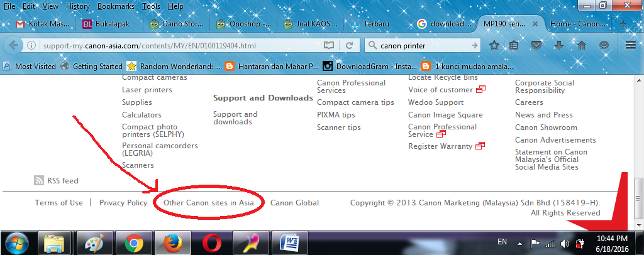644x255 pixels.
Task: Open Privacy Policy link
Action: tap(123, 202)
